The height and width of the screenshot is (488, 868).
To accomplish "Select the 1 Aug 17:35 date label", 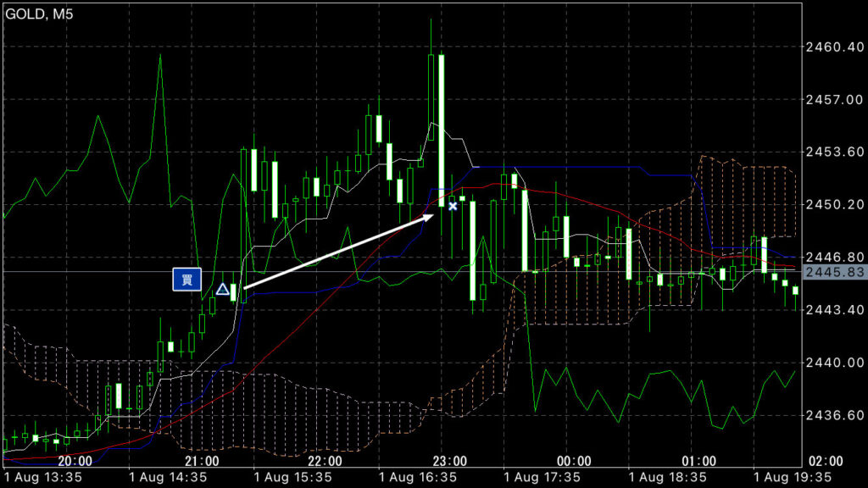I will [542, 477].
